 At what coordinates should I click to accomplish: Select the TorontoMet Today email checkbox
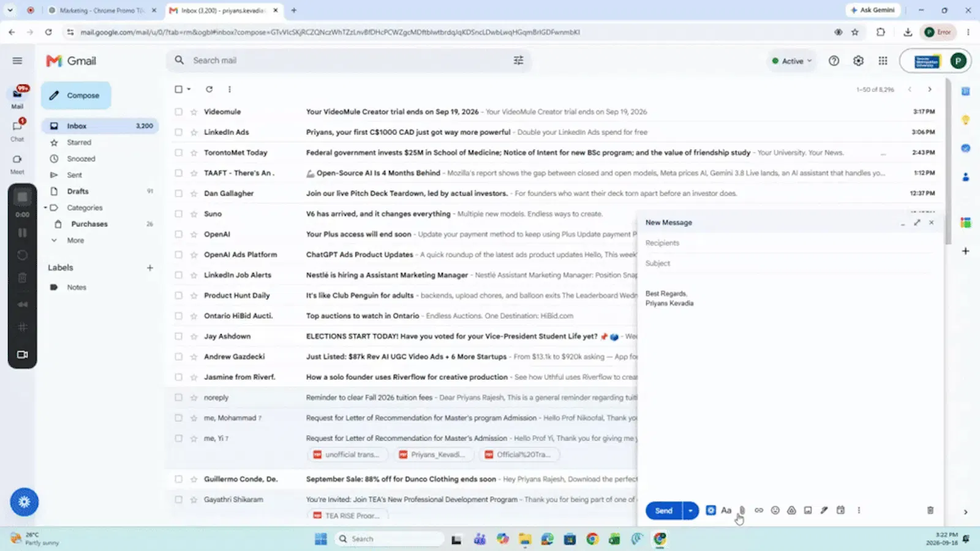click(178, 152)
